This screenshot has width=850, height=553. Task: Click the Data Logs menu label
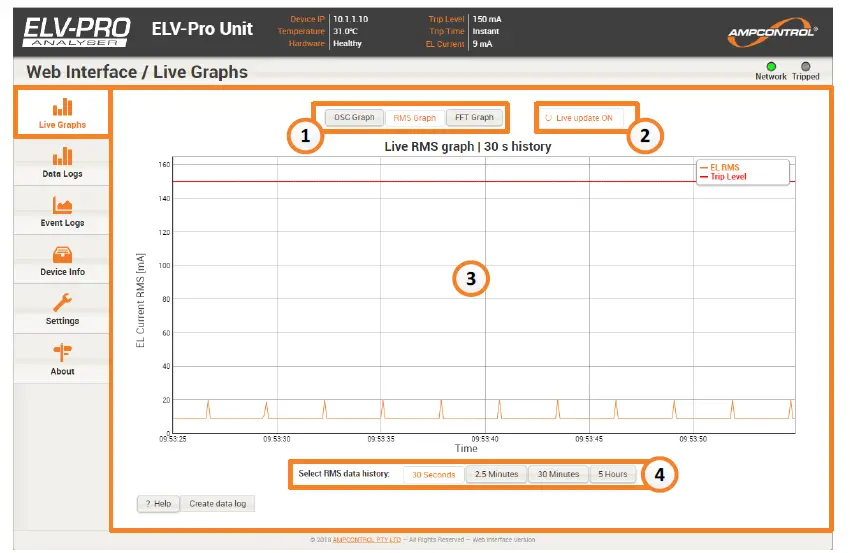(x=62, y=174)
